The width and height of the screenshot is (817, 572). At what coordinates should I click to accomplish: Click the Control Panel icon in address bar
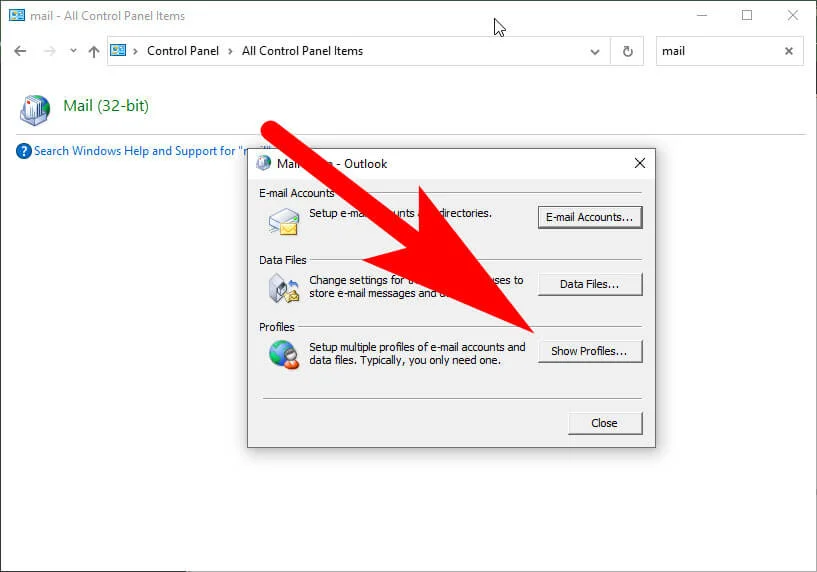click(x=118, y=51)
